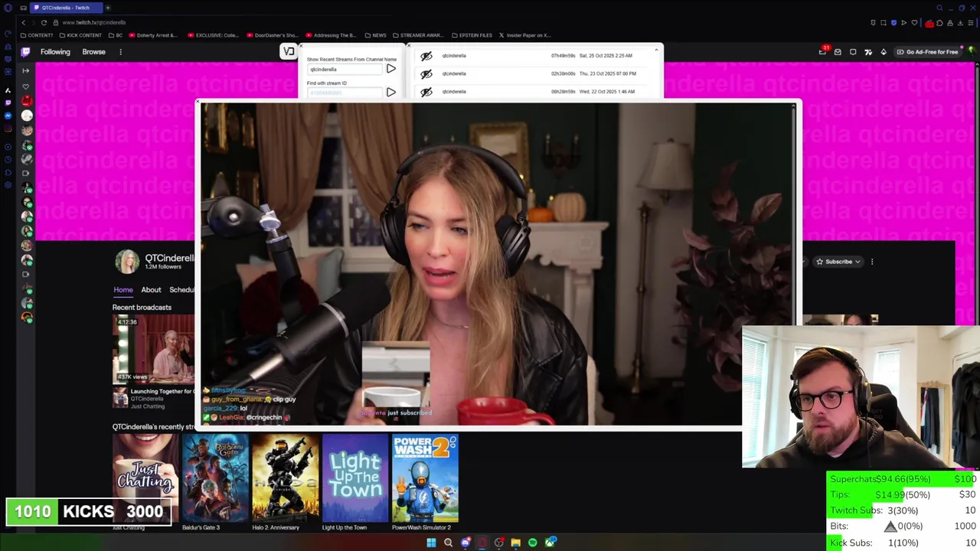This screenshot has height=551, width=980.
Task: Open the Twitch whispers chat bubble icon
Action: click(x=853, y=52)
